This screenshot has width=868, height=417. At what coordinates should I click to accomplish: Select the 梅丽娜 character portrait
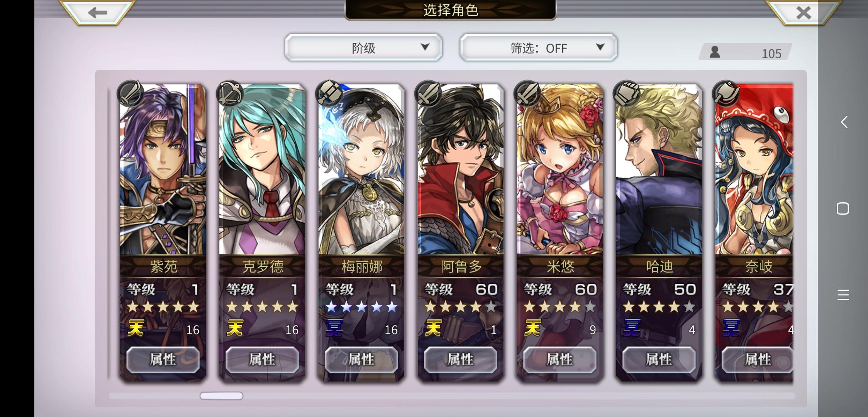pos(361,170)
